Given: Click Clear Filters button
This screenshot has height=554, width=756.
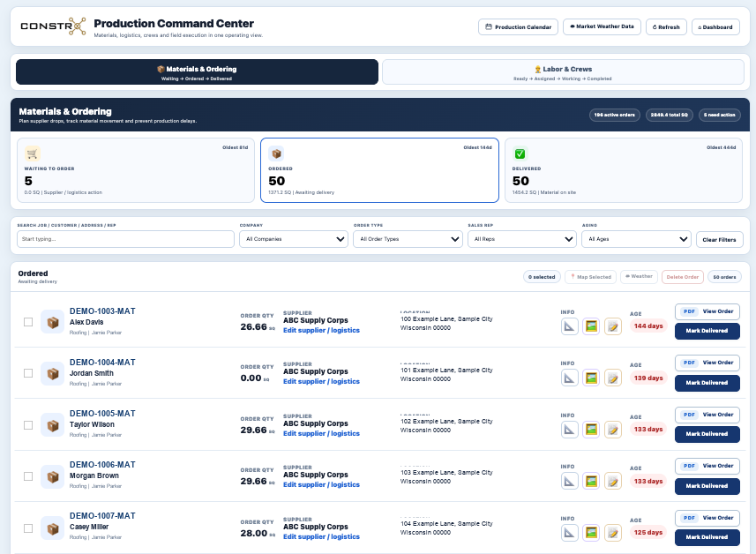Looking at the screenshot, I should pos(719,240).
